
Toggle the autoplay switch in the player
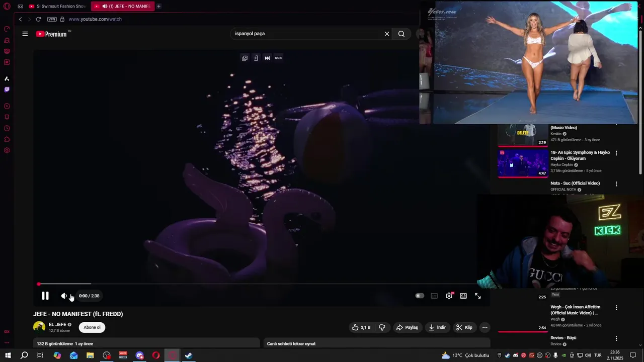(x=420, y=296)
